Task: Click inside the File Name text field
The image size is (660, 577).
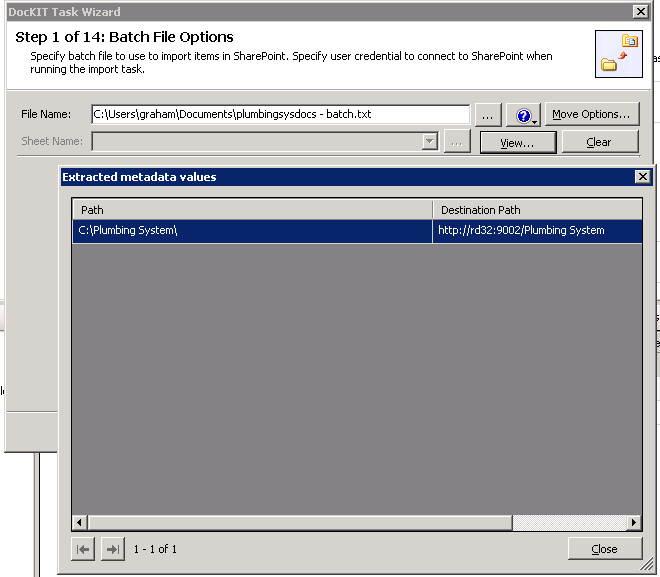Action: click(280, 114)
